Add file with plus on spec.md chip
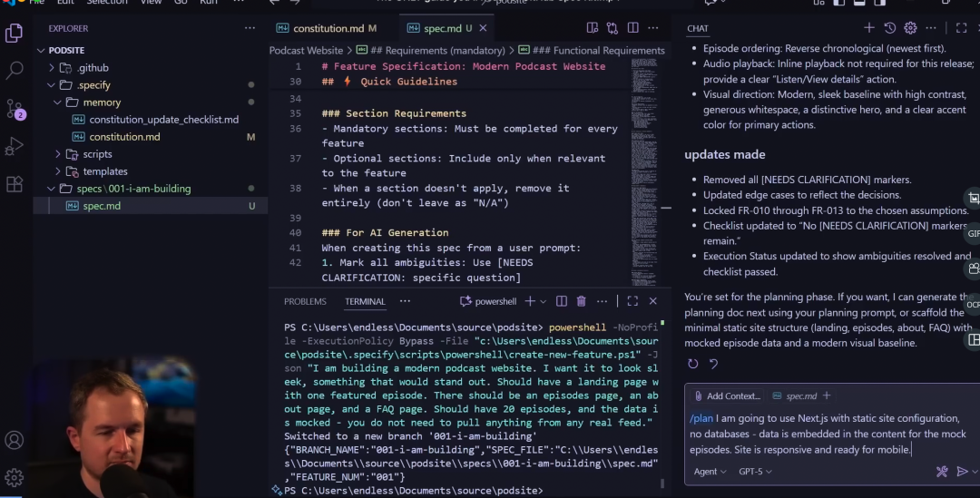 (827, 395)
